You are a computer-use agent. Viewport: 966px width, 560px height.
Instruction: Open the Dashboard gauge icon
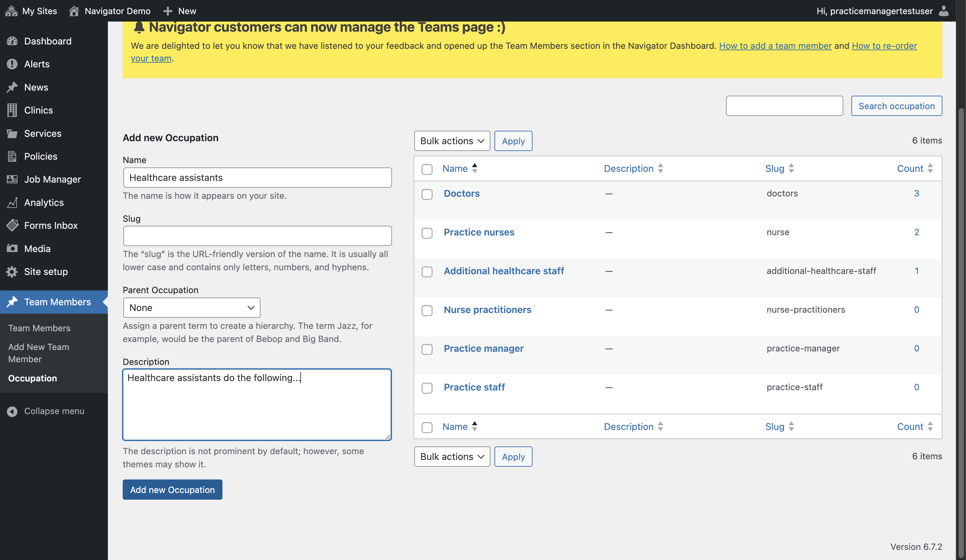coord(12,41)
